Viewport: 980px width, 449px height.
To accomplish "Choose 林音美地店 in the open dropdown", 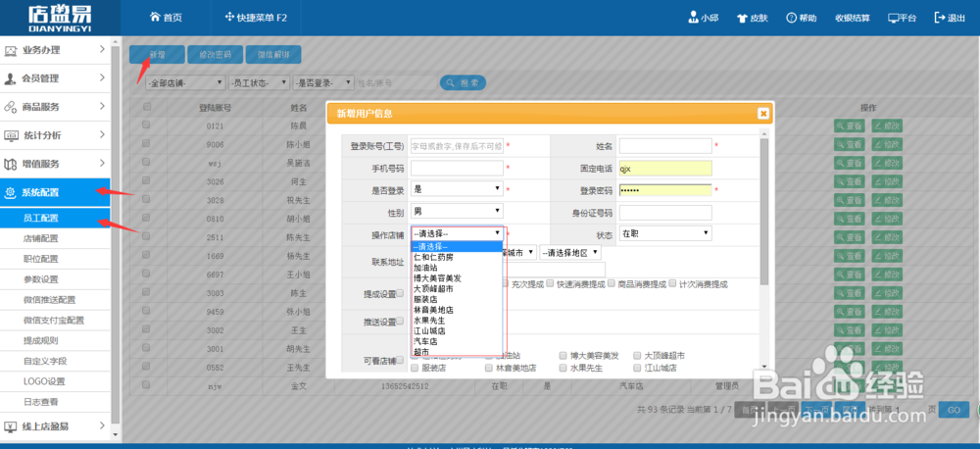I will pos(457,310).
